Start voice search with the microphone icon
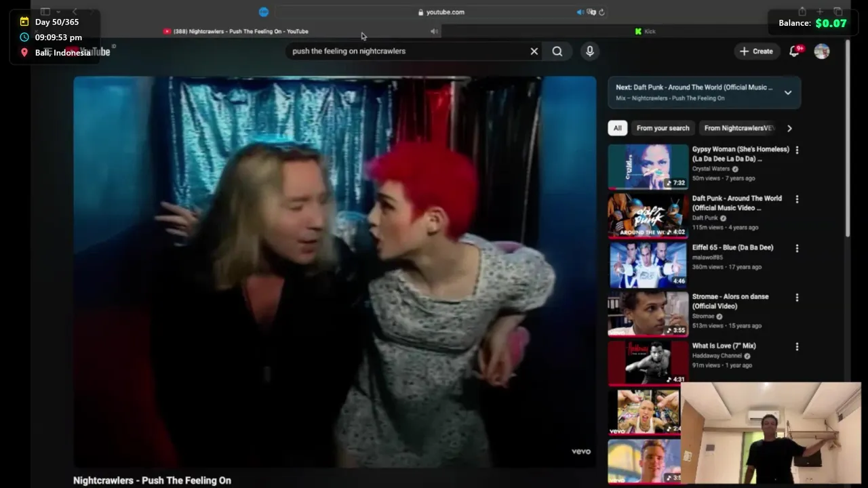The image size is (868, 488). click(x=590, y=51)
